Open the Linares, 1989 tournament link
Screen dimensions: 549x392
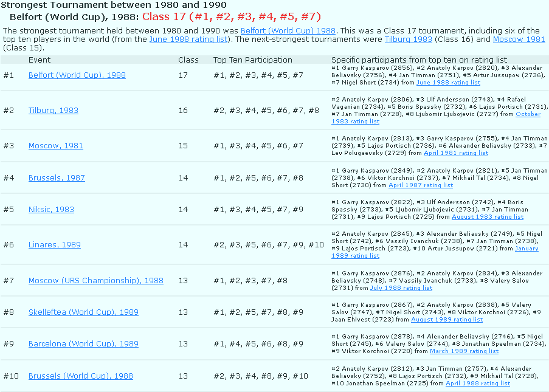click(x=54, y=245)
